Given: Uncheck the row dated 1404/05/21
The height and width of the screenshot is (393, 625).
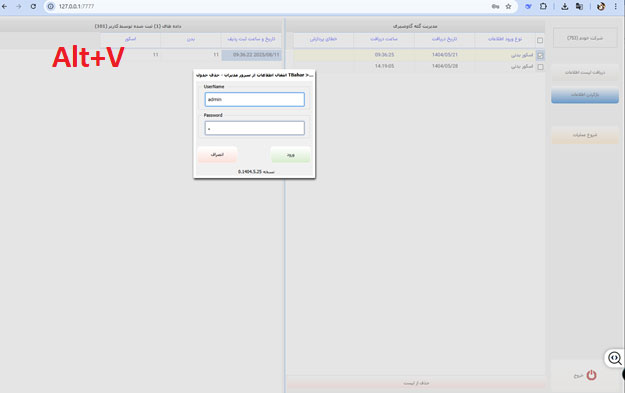Looking at the screenshot, I should point(540,55).
